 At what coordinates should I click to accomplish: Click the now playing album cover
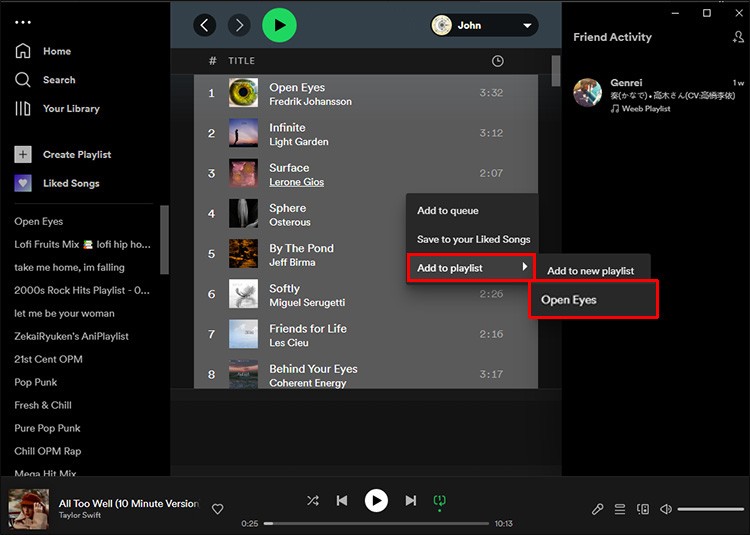click(x=29, y=509)
